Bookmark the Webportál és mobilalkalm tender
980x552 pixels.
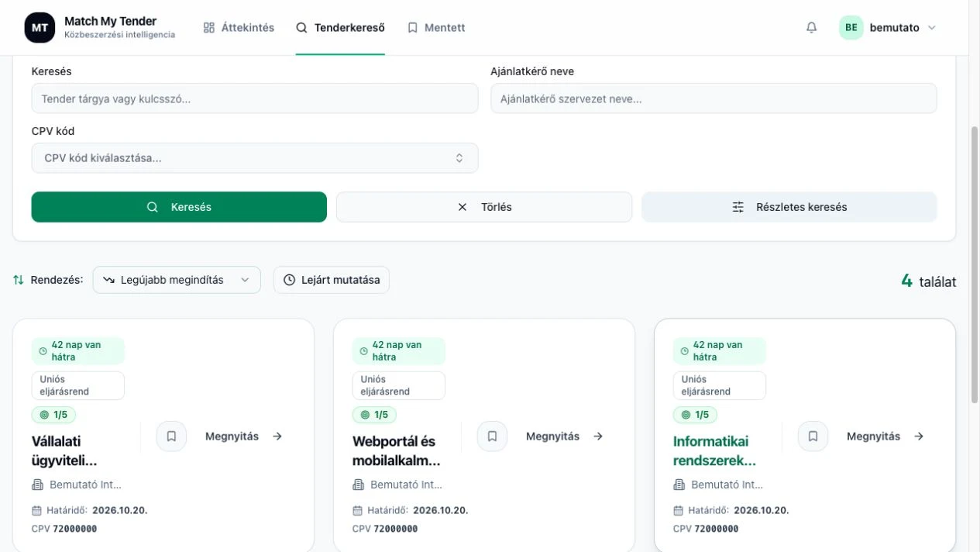tap(492, 436)
